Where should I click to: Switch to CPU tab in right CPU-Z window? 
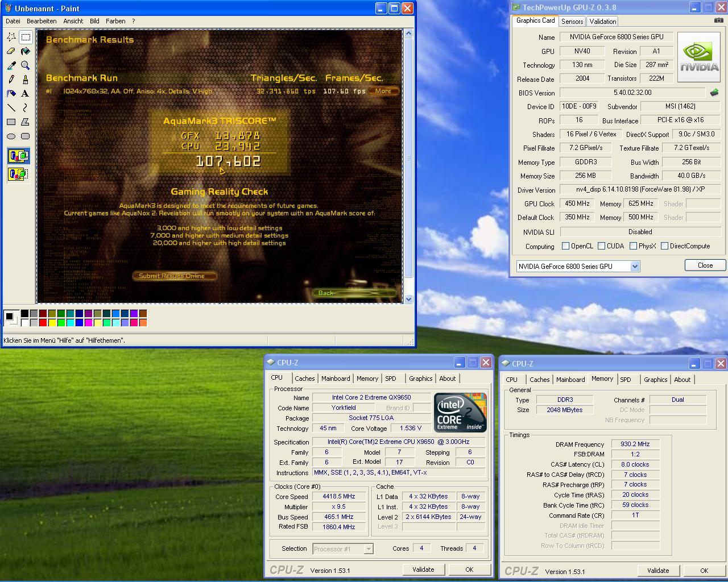[512, 380]
